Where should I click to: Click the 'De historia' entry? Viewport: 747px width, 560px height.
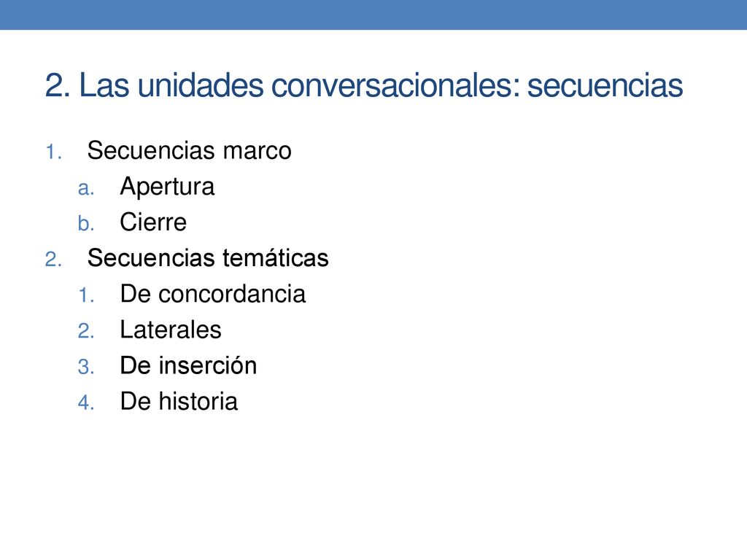click(179, 402)
